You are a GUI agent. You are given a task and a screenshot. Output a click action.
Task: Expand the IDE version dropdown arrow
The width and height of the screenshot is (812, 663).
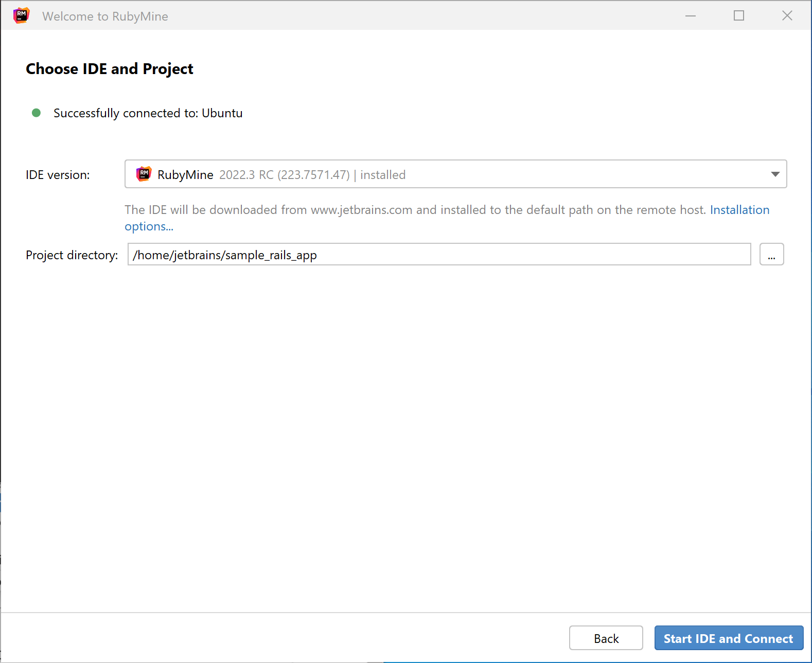coord(775,174)
